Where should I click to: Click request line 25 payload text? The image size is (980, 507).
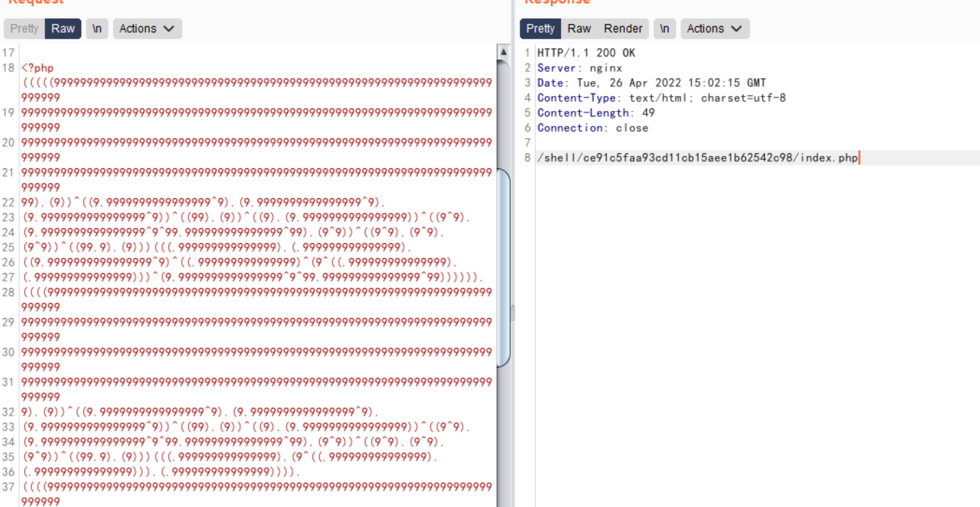pyautogui.click(x=218, y=248)
